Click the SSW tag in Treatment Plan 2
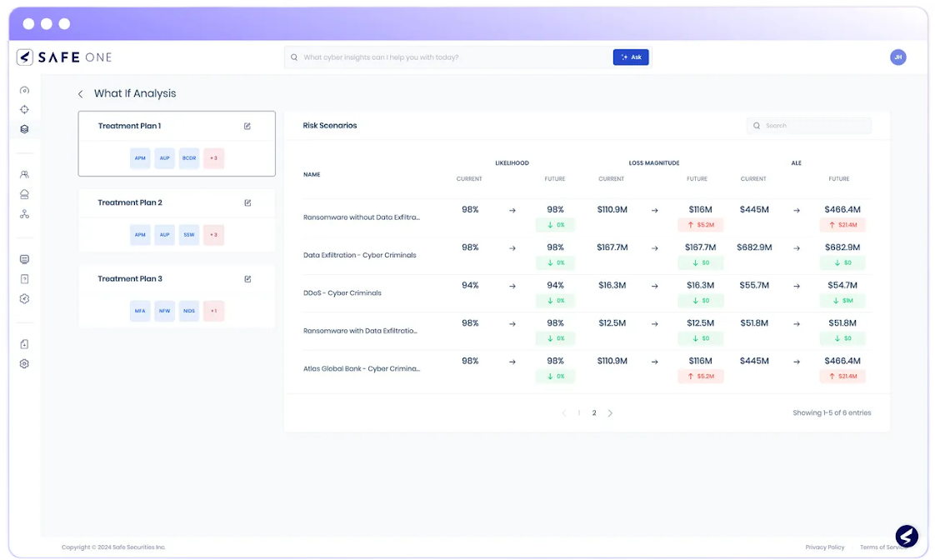935x560 pixels. (x=189, y=234)
